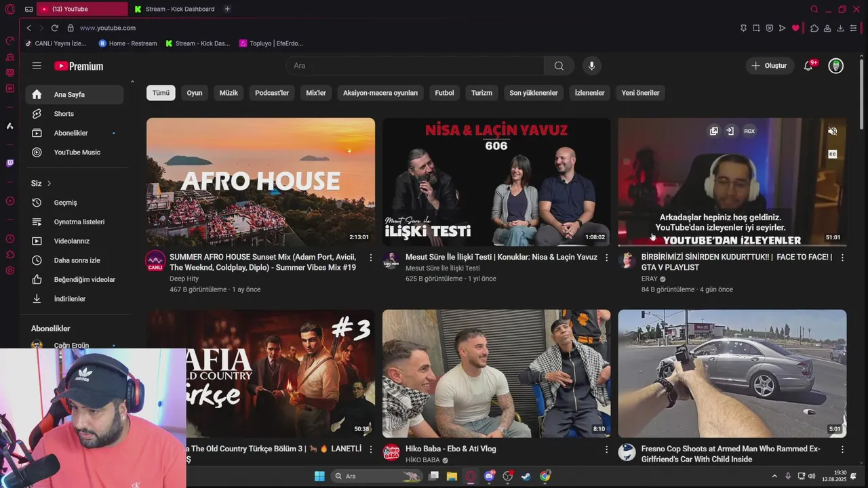Go to Ana Sayfa in sidebar
Screen dimensions: 868x488
[x=75, y=95]
